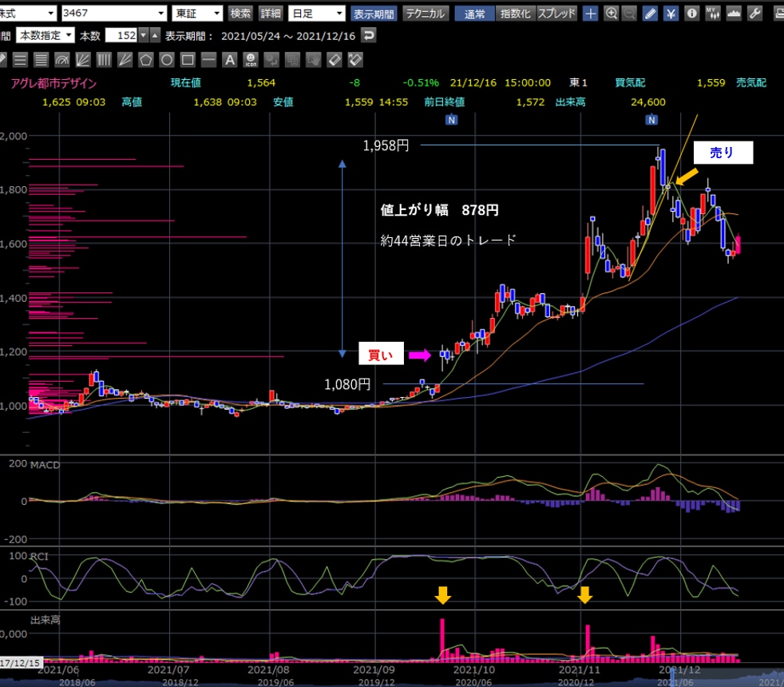The height and width of the screenshot is (687, 784).
Task: Expand the 3467 stock code dropdown
Action: tap(114, 14)
